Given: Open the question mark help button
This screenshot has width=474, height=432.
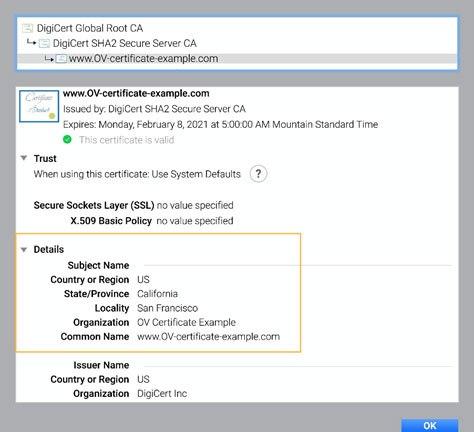Looking at the screenshot, I should [258, 174].
